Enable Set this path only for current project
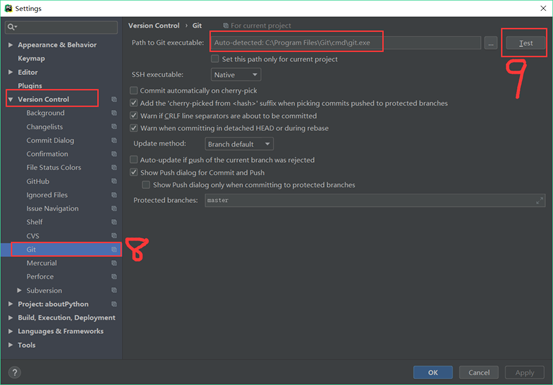The height and width of the screenshot is (385, 553). (215, 59)
